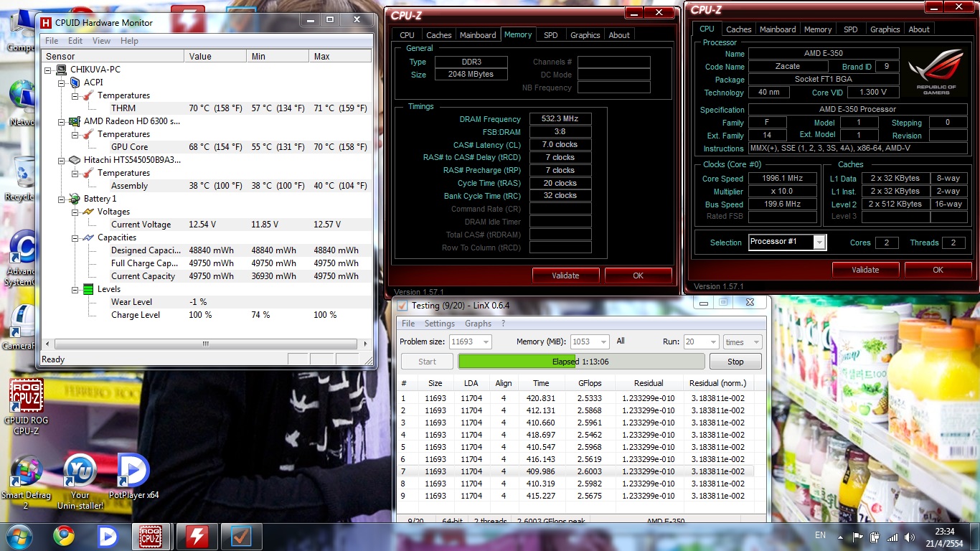Select the Smart Defrag 2 desktop shortcut

click(26, 482)
